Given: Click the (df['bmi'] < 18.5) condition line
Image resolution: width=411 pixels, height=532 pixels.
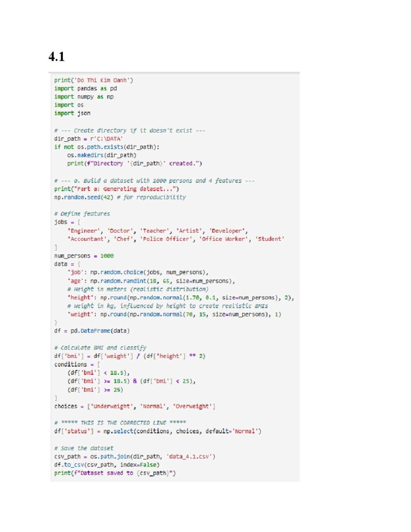Looking at the screenshot, I should [x=99, y=373].
